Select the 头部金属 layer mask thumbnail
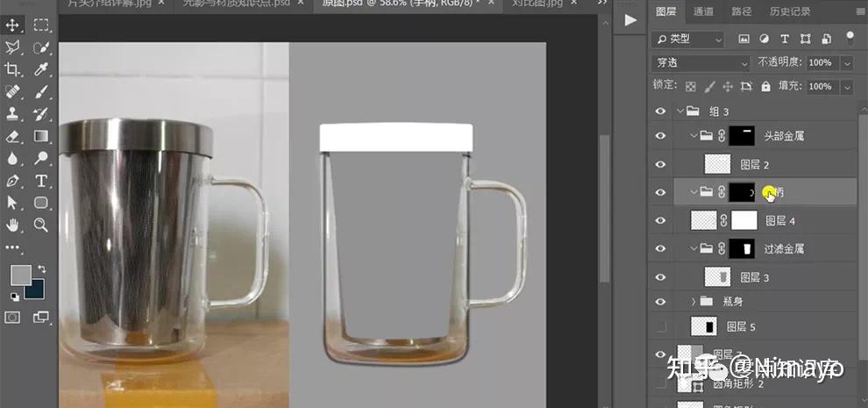Image resolution: width=868 pixels, height=408 pixels. tap(742, 136)
